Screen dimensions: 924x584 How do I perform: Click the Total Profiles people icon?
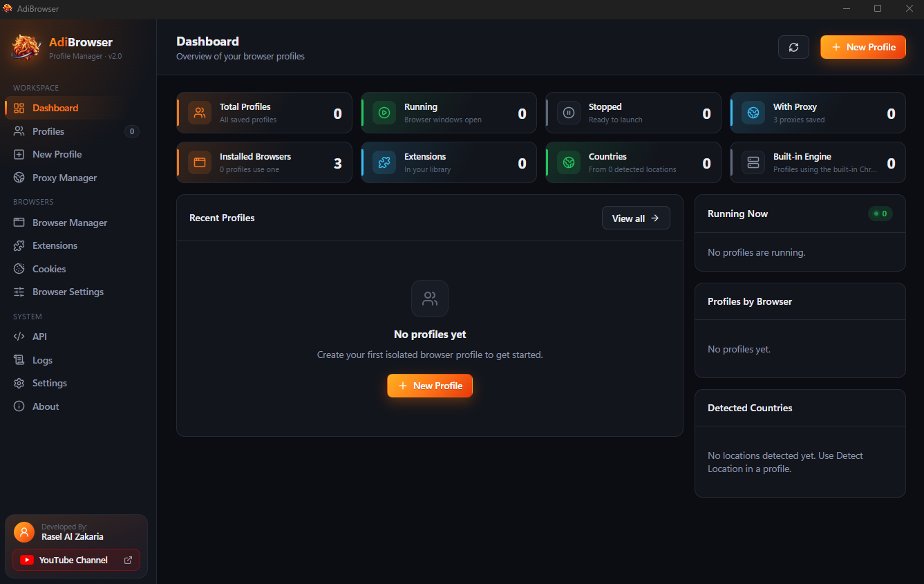click(200, 113)
